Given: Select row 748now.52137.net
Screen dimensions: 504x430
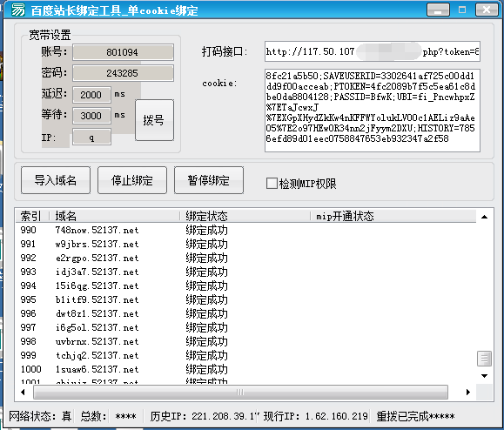Looking at the screenshot, I should point(245,230).
